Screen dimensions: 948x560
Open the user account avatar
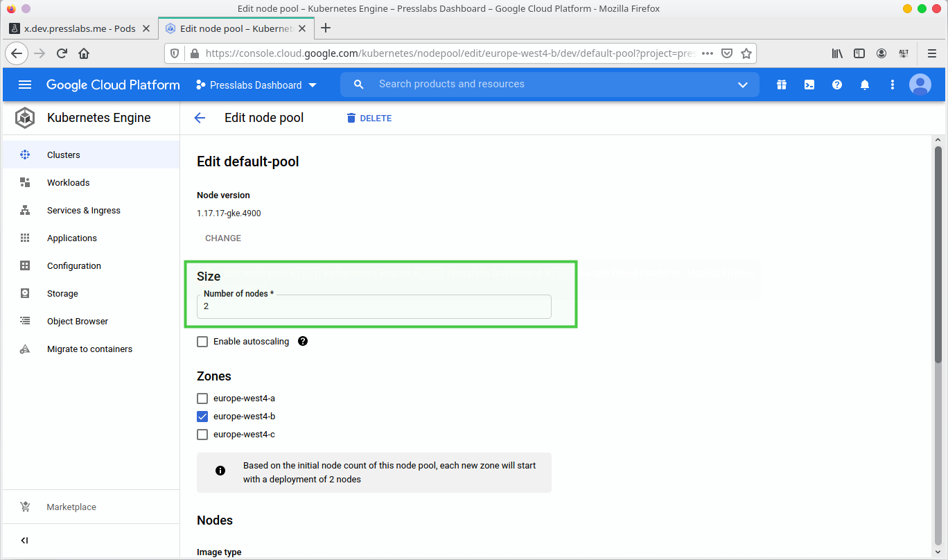point(920,85)
